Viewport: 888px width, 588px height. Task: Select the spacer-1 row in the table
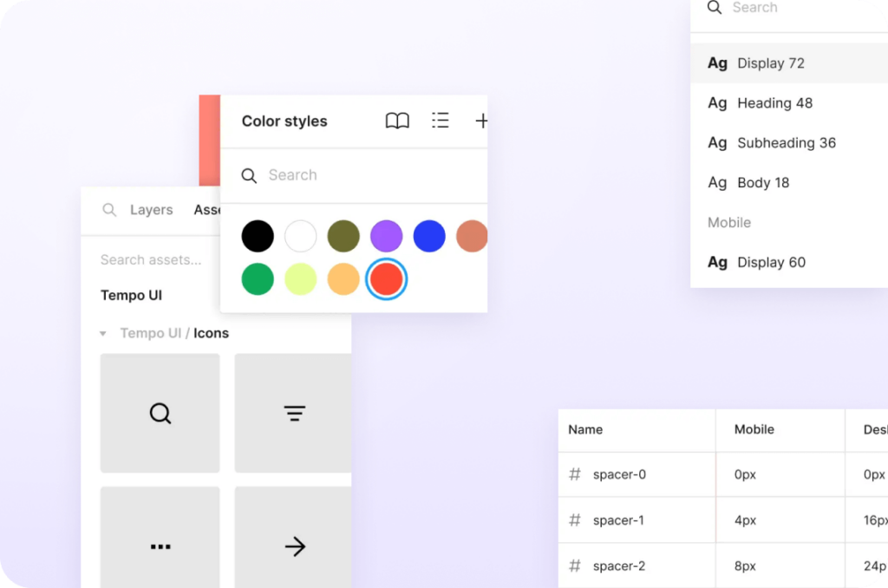[618, 519]
